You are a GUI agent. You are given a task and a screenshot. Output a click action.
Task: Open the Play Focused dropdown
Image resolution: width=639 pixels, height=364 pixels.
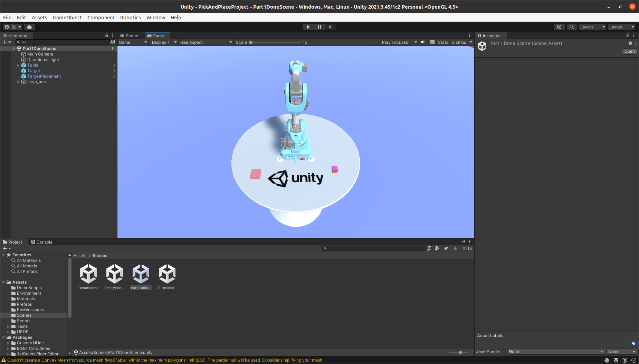(x=399, y=42)
